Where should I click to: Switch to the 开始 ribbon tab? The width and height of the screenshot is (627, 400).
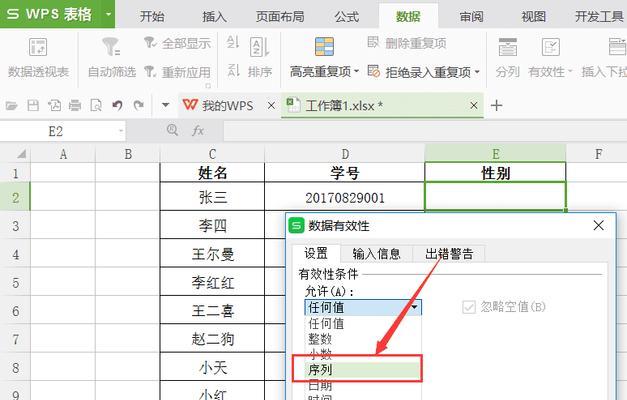[x=152, y=16]
